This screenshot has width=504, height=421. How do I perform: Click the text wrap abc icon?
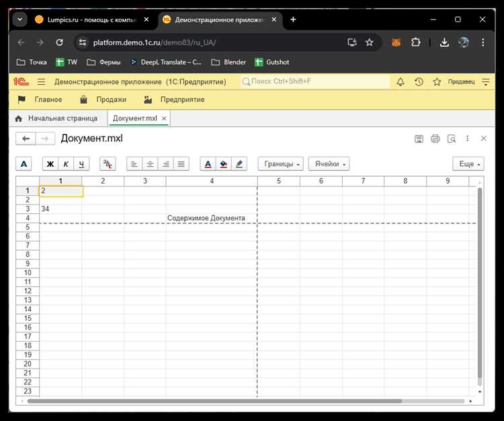pyautogui.click(x=108, y=163)
